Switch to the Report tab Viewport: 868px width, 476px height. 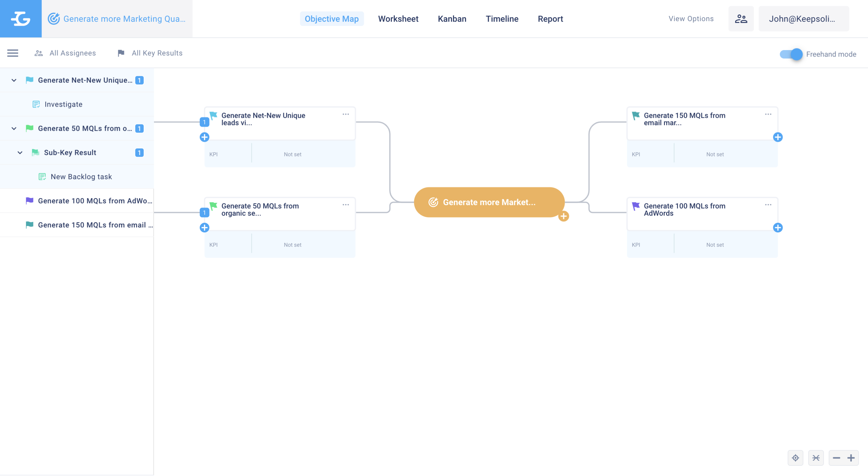pos(550,19)
